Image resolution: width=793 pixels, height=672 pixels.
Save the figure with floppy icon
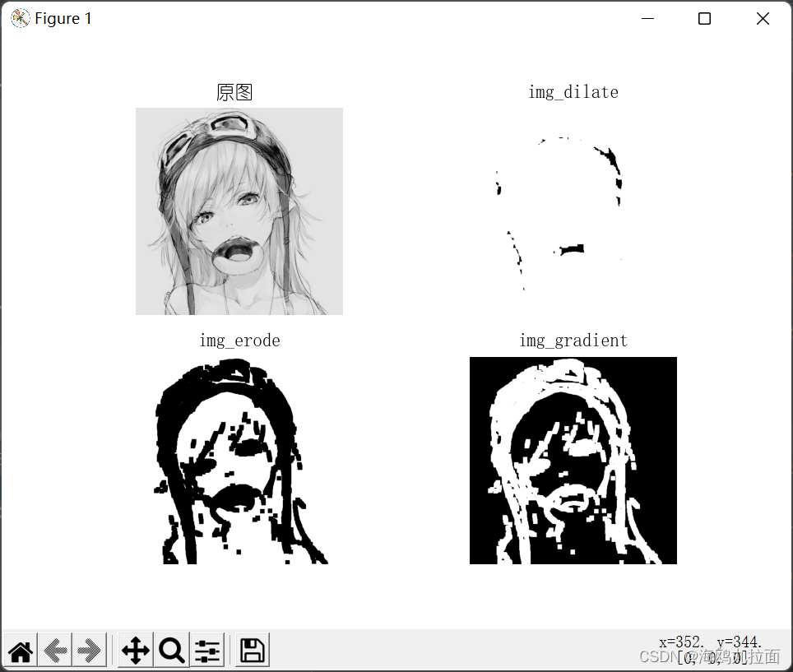coord(252,651)
